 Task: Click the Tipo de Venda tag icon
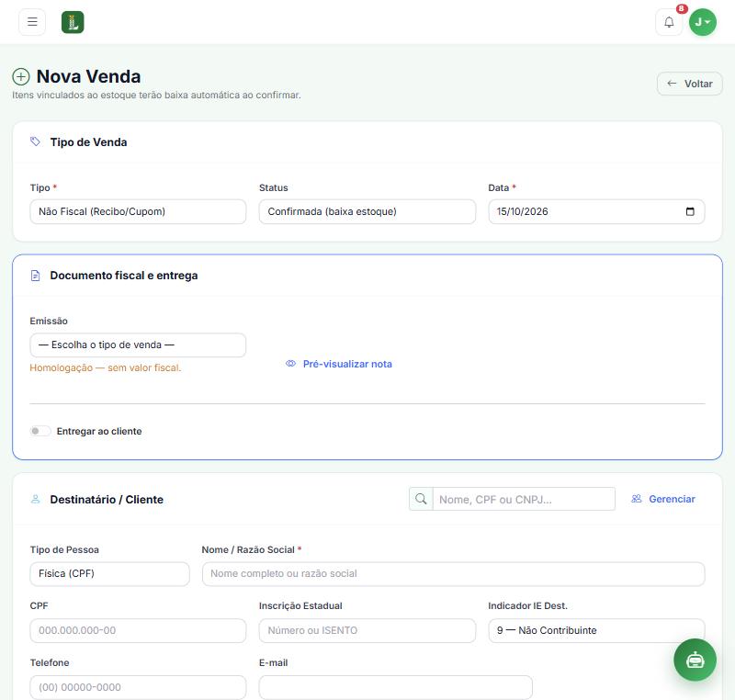(35, 141)
